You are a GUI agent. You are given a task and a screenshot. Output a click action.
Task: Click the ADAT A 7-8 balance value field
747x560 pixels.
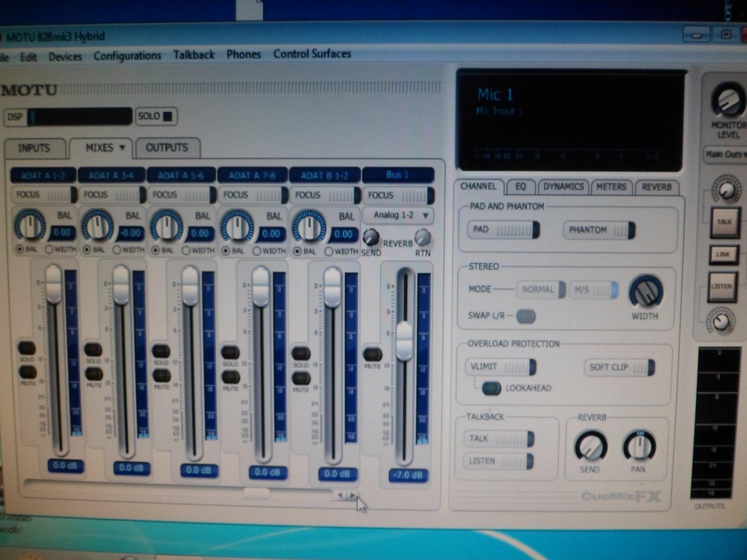coord(271,234)
